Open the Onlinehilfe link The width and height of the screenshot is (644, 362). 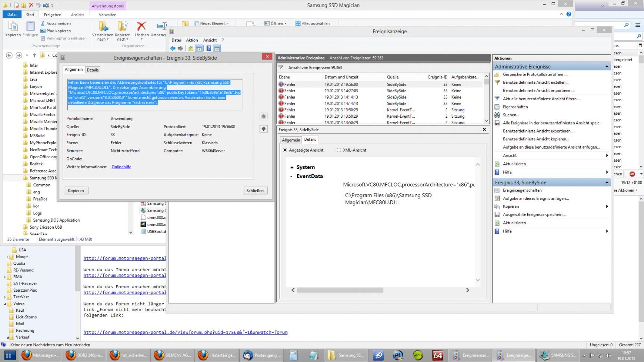121,167
